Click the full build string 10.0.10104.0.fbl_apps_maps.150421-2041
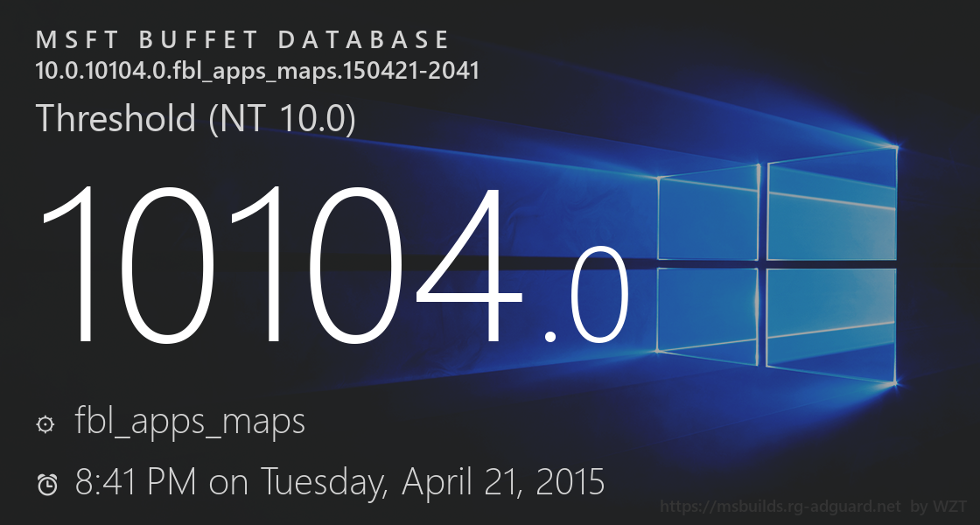Viewport: 980px width, 525px height. 257,71
